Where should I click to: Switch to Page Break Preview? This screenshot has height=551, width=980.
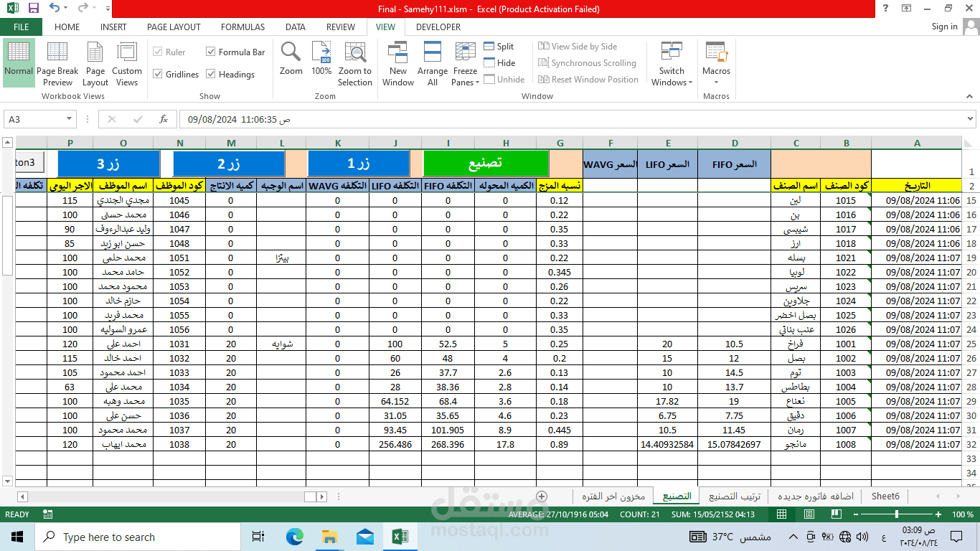pos(57,63)
